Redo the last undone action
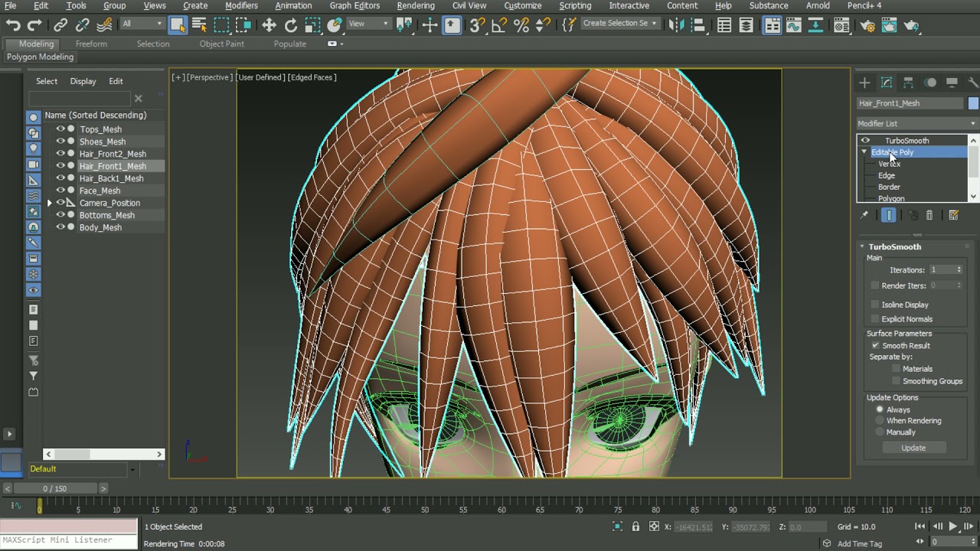Screen dimensions: 980x551 pyautogui.click(x=34, y=25)
